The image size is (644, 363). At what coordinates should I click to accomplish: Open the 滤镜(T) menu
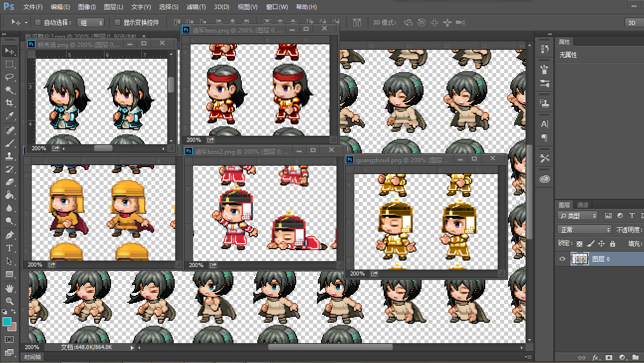(196, 7)
